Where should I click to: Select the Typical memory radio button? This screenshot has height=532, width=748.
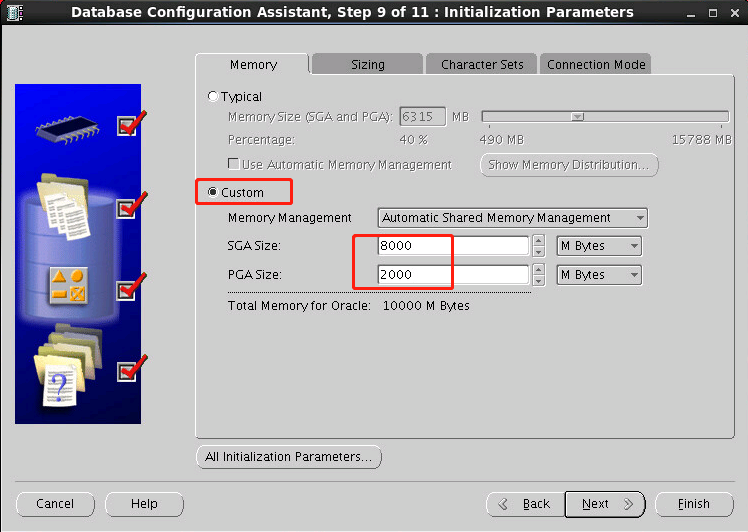213,96
